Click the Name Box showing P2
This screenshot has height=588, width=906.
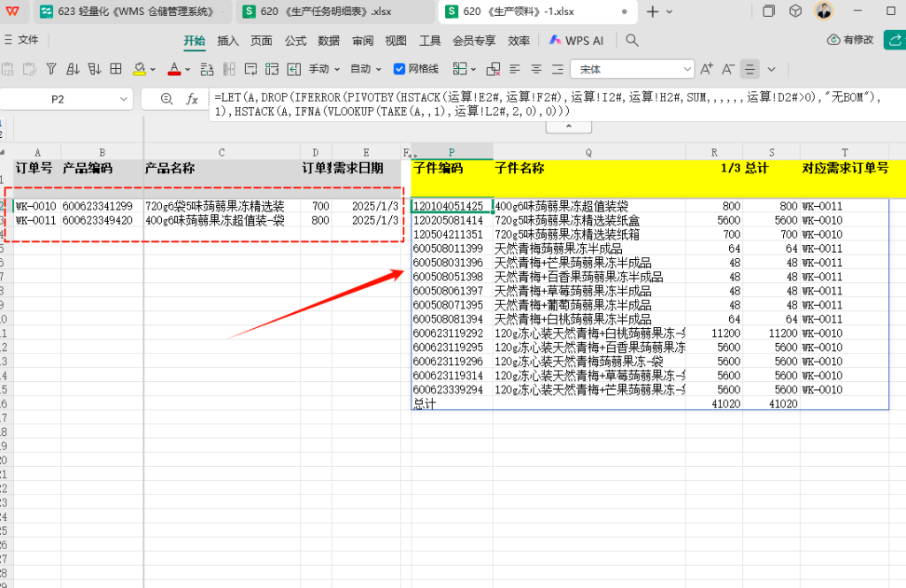point(58,99)
